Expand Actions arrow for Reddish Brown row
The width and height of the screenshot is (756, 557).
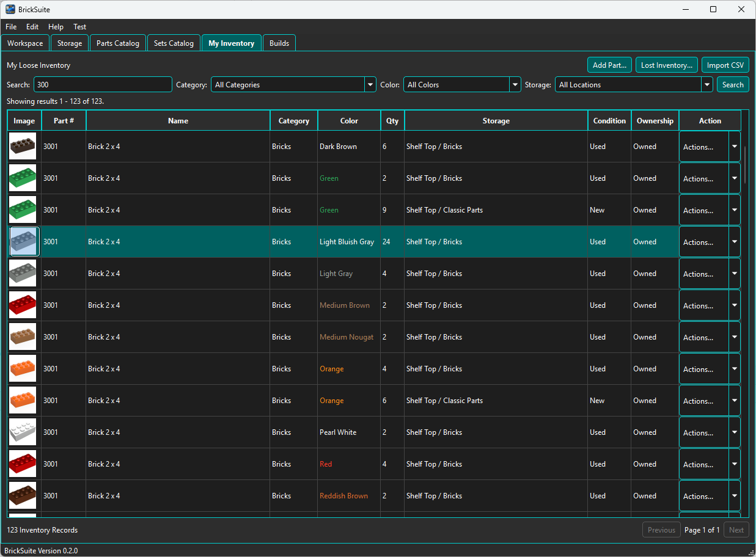coord(735,496)
